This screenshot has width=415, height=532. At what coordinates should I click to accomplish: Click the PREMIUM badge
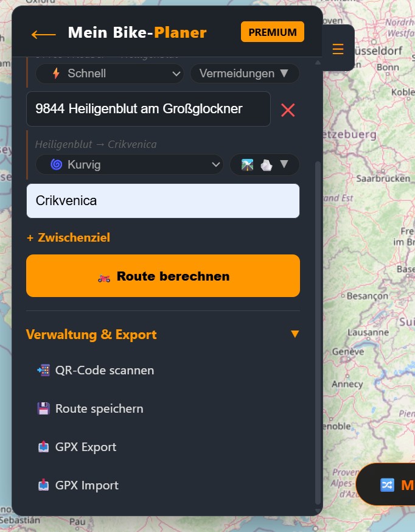[272, 32]
